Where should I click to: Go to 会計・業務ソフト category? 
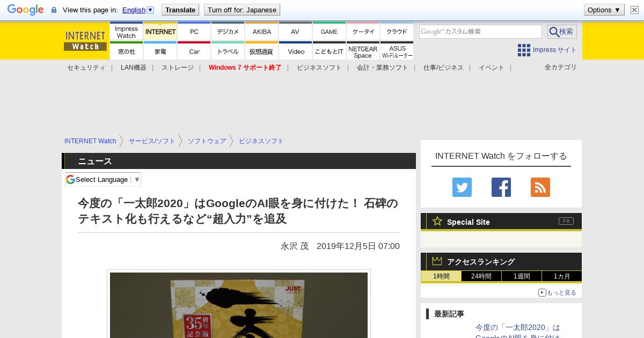click(x=382, y=68)
